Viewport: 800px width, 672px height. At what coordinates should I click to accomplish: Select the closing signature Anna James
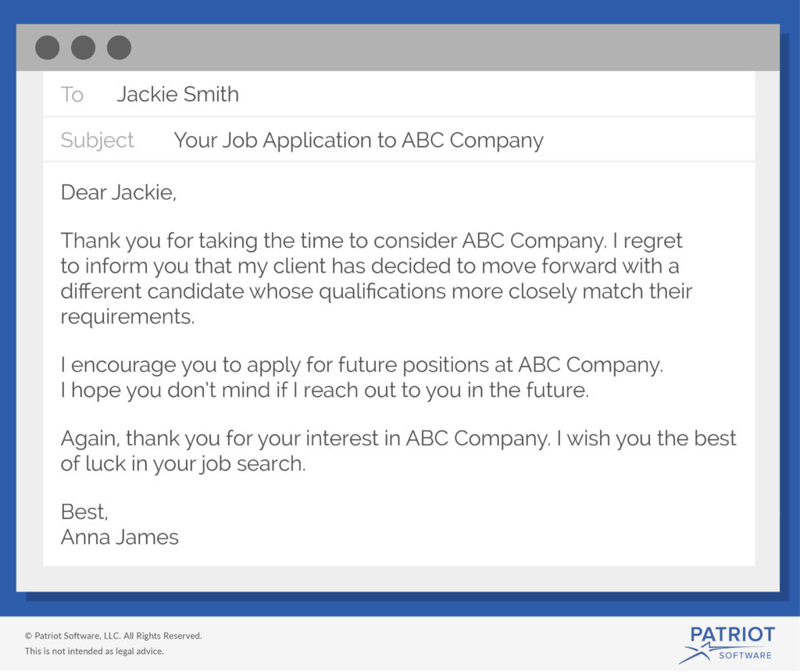(x=120, y=538)
